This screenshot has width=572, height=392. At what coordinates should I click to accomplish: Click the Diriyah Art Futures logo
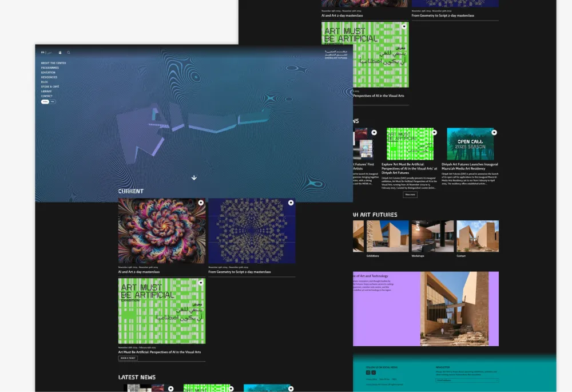335,54
